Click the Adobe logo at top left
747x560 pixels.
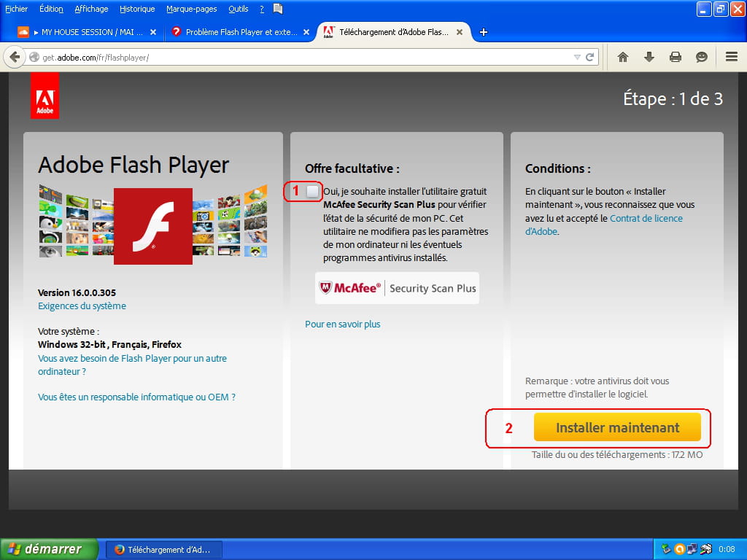click(x=44, y=96)
